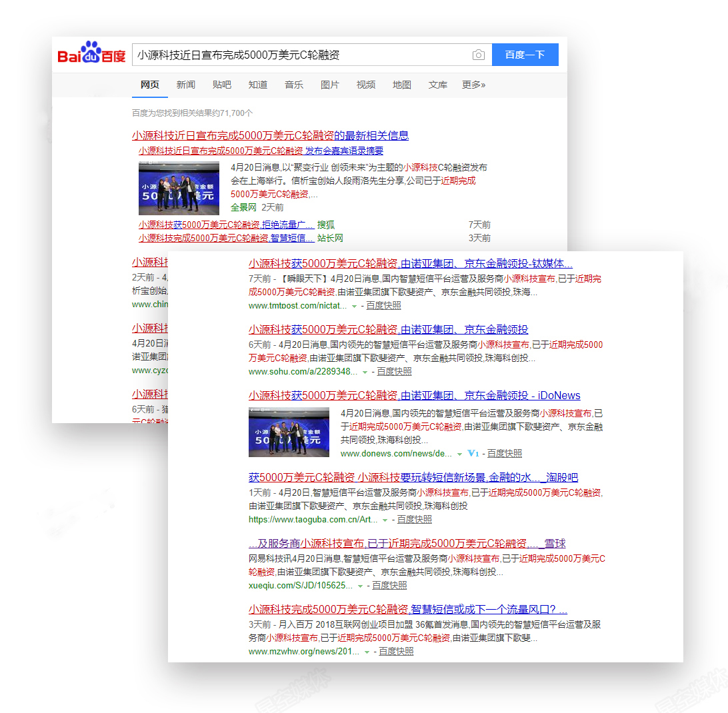Open 百度快照 for the donews result

point(505,454)
